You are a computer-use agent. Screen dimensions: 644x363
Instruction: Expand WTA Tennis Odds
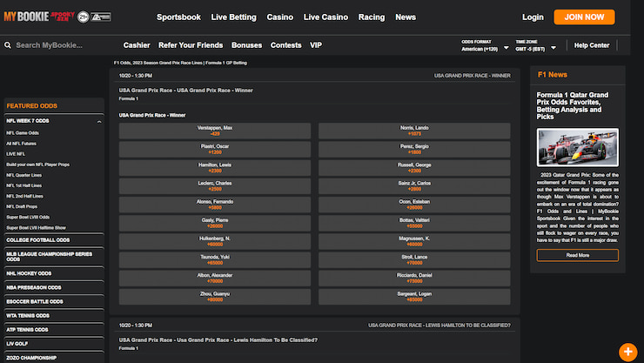54,315
